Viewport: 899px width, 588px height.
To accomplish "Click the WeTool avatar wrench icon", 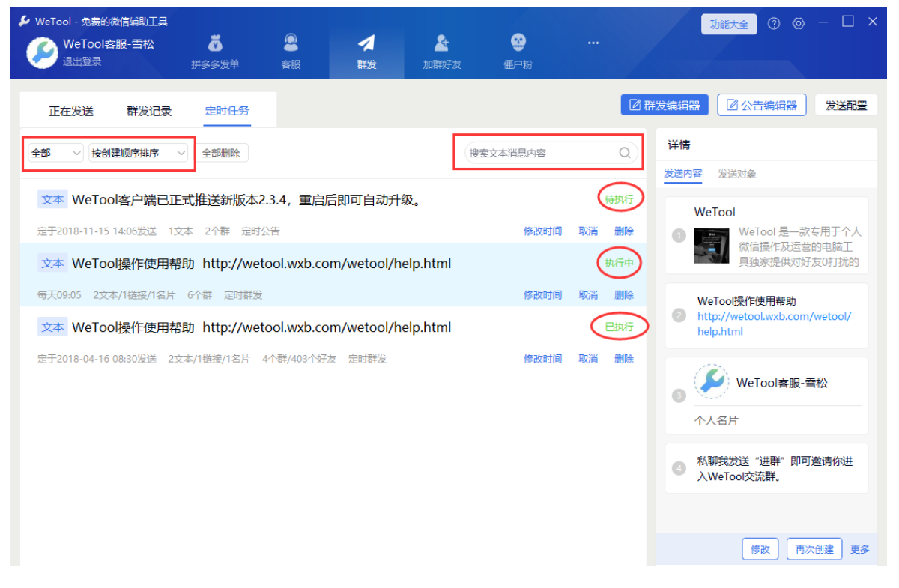I will pyautogui.click(x=42, y=52).
